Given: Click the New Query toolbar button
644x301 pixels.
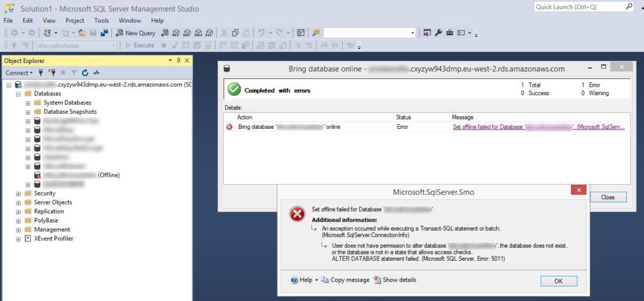Looking at the screenshot, I should pyautogui.click(x=136, y=33).
